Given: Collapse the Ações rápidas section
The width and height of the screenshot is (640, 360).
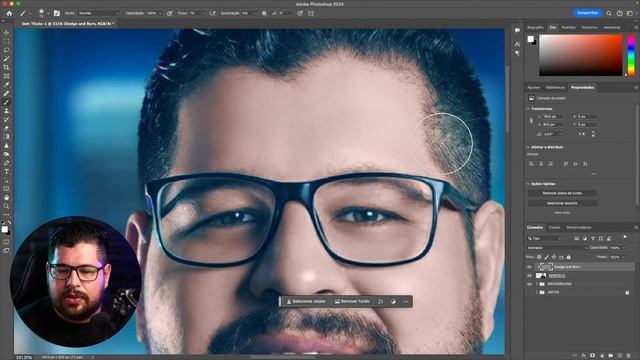Looking at the screenshot, I should point(528,184).
